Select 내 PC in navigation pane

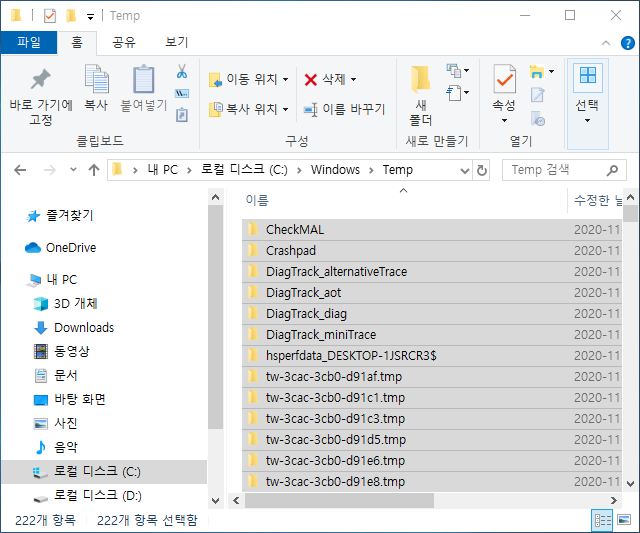[x=51, y=280]
